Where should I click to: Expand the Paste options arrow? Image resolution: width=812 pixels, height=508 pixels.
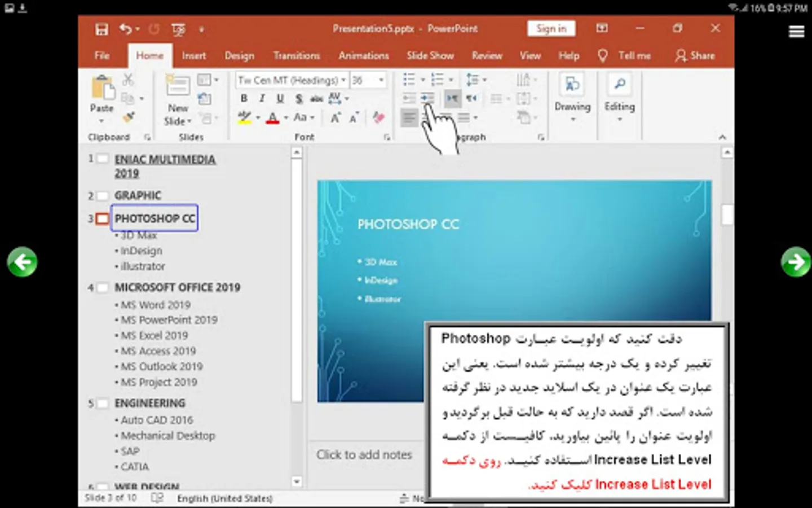coord(102,121)
